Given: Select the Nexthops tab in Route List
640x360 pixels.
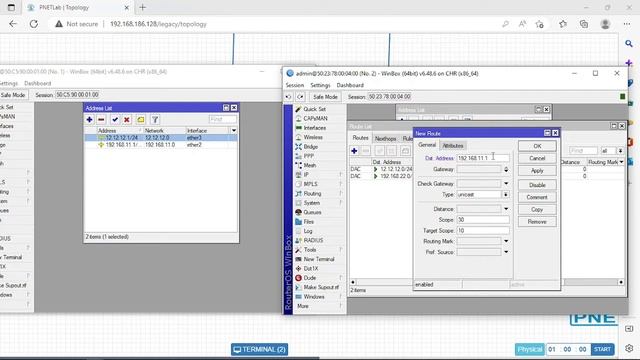Looking at the screenshot, I should point(385,139).
